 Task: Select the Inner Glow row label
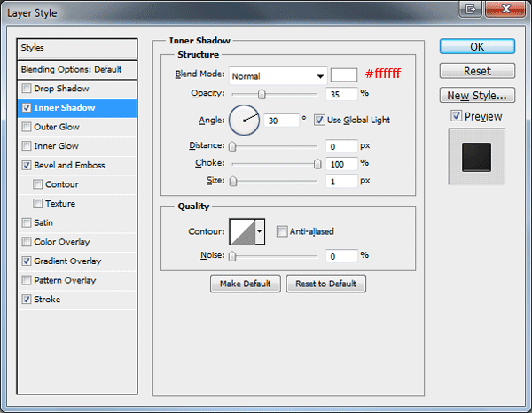coord(57,146)
